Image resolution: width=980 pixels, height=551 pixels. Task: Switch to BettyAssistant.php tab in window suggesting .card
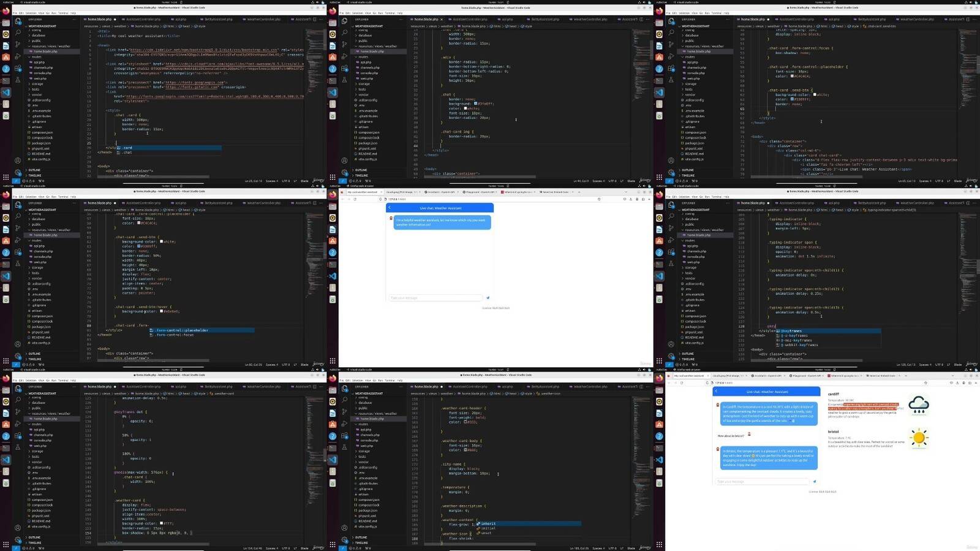[219, 19]
